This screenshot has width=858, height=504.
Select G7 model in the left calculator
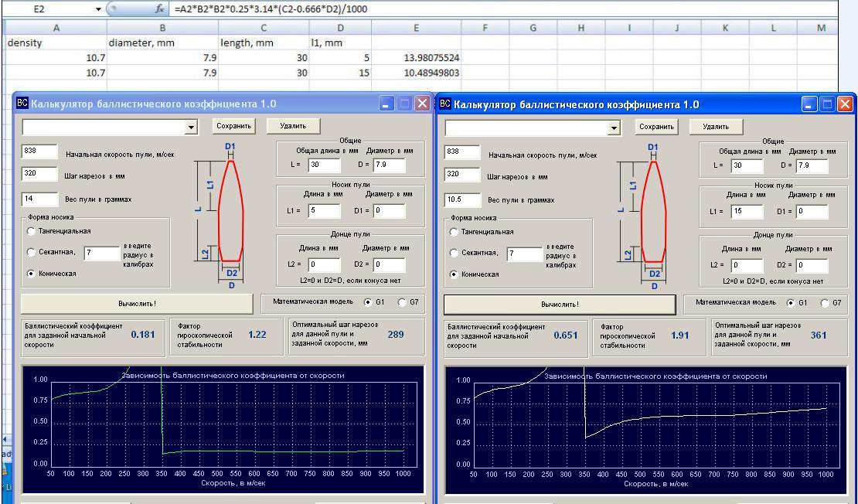(x=401, y=302)
